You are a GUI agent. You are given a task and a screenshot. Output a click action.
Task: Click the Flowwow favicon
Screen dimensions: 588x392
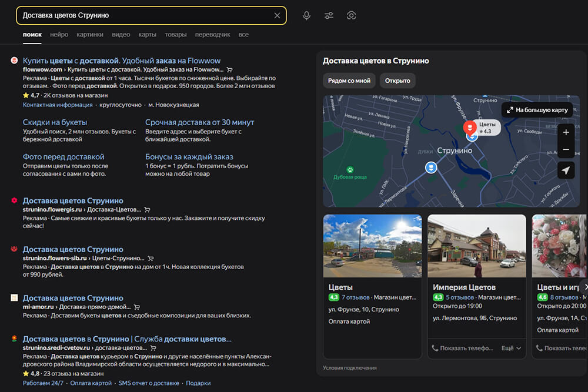coord(14,61)
